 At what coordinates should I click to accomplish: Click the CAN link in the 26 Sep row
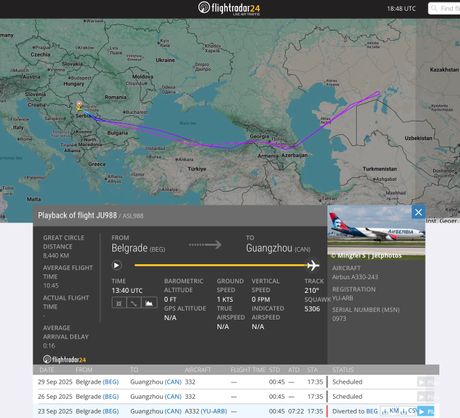(x=173, y=396)
